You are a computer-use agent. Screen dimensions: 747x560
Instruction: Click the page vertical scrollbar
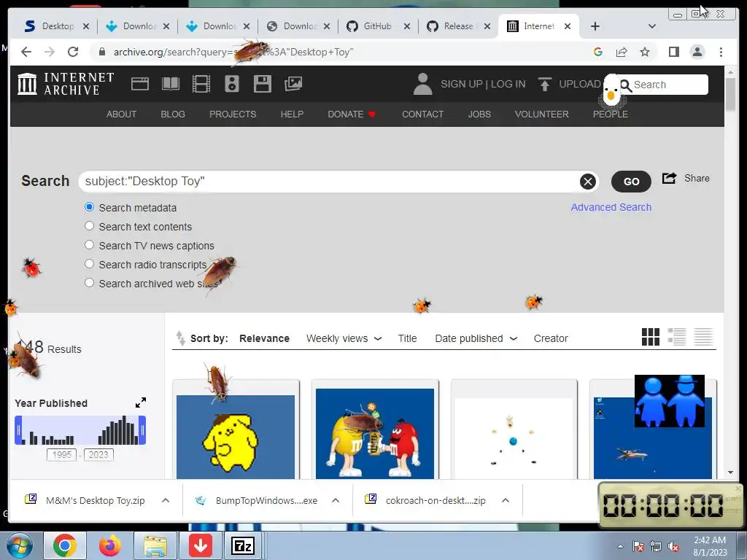point(730,94)
